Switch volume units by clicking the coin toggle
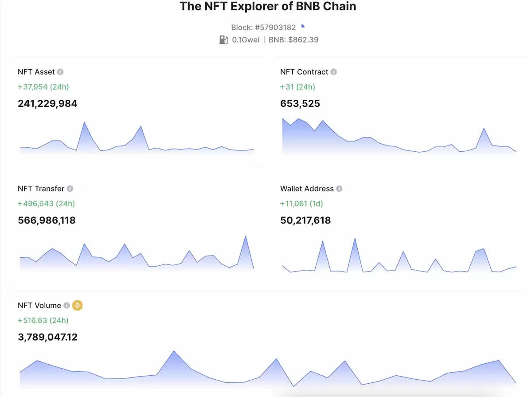The width and height of the screenshot is (532, 397). (x=77, y=305)
